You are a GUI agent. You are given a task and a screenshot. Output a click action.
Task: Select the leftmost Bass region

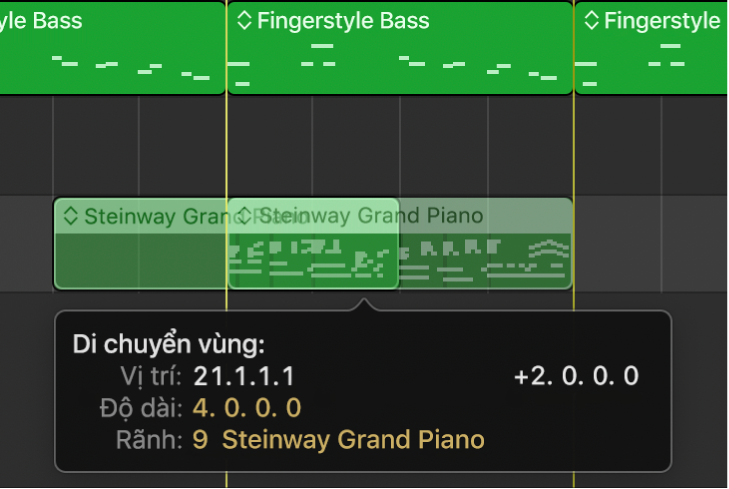[112, 48]
